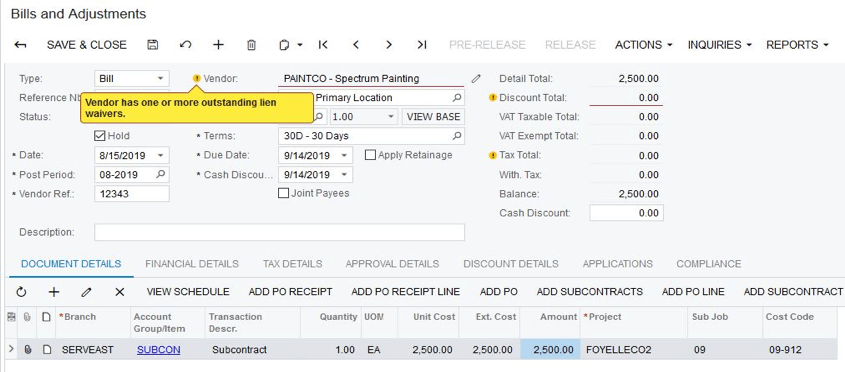Switch to the Tax Details tab
Viewport: 845px width, 372px height.
(x=293, y=264)
